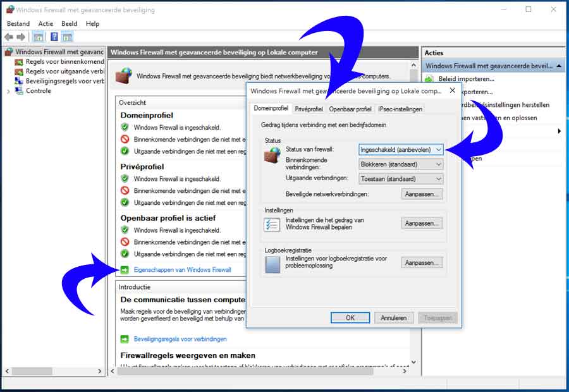
Task: Collapse the Acties section header arrow
Action: (559, 66)
